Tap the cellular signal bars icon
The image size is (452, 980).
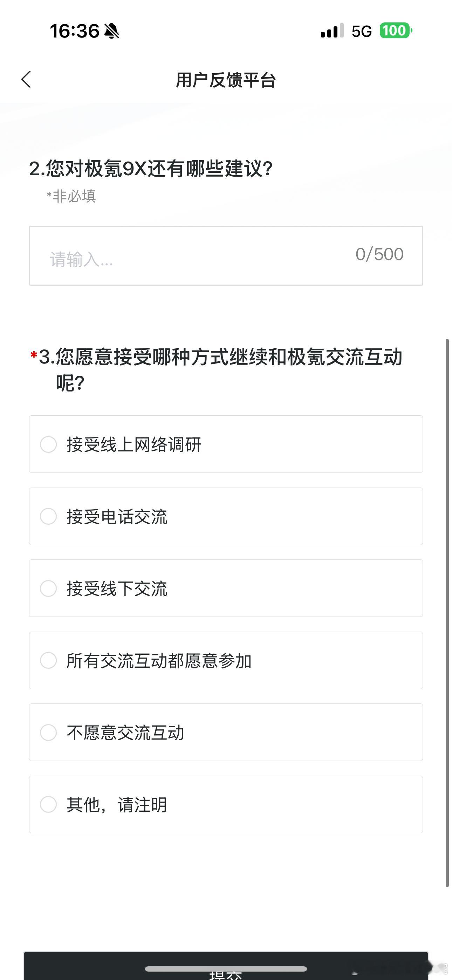[x=332, y=30]
